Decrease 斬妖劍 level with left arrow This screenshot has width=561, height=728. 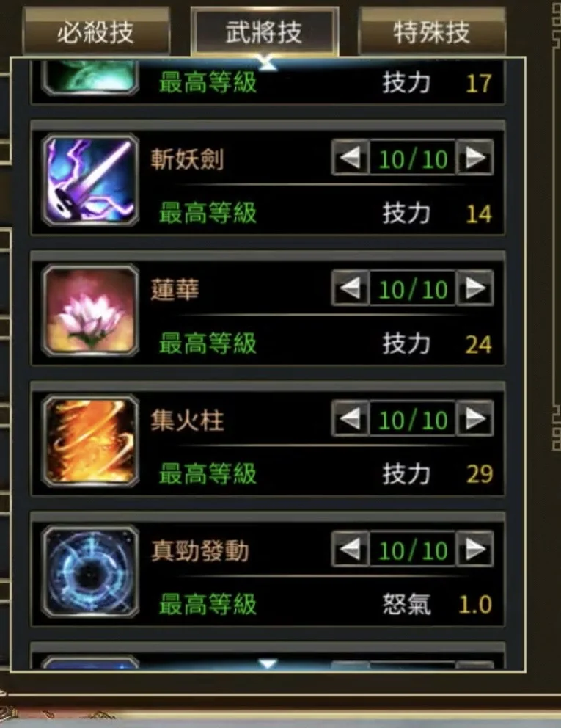tap(351, 158)
